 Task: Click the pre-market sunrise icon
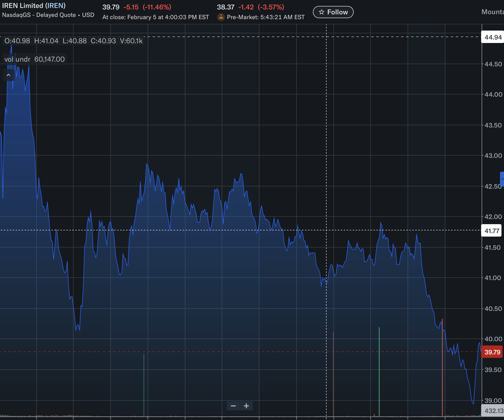(x=221, y=17)
